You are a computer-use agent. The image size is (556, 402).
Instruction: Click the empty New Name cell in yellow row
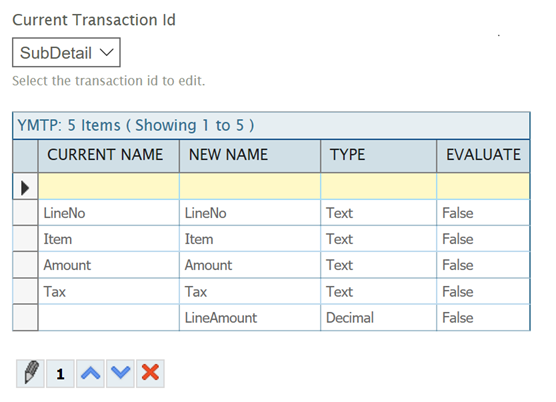coord(250,186)
